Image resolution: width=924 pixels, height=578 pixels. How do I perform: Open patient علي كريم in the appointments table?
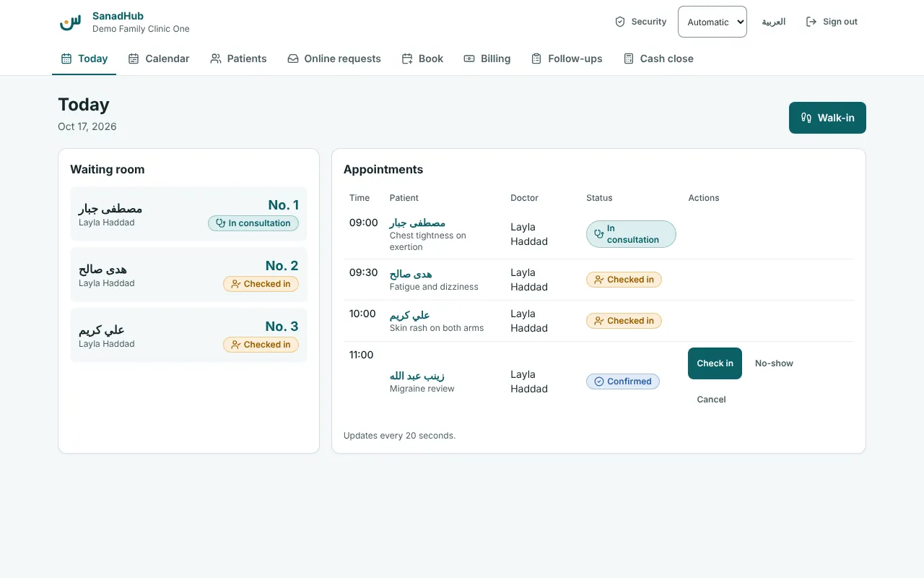click(409, 315)
